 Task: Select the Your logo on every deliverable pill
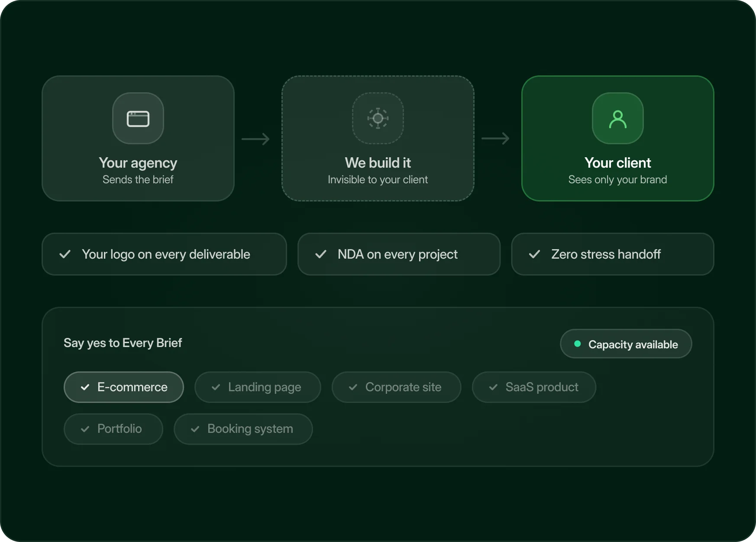[164, 254]
